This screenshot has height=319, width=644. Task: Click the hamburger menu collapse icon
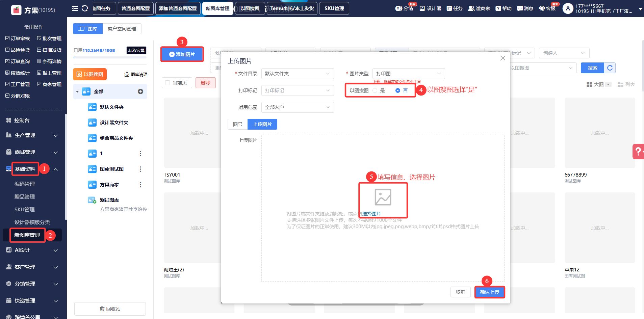click(x=75, y=8)
